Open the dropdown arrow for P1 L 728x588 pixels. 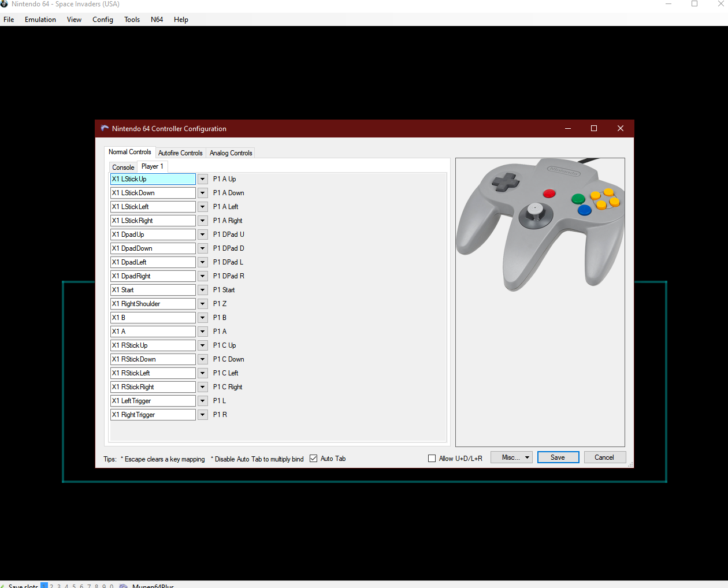[203, 401]
